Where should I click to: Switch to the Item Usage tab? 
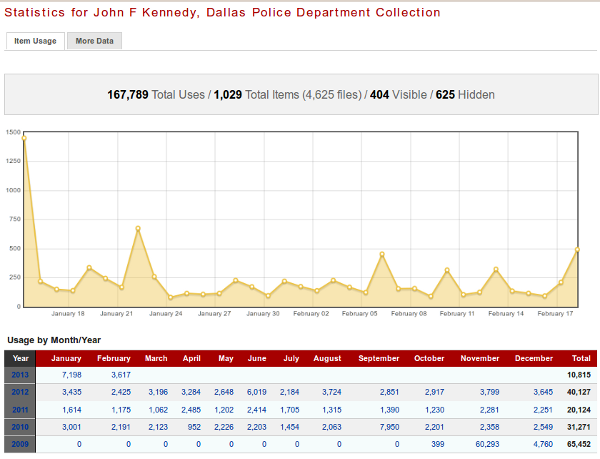(x=35, y=41)
